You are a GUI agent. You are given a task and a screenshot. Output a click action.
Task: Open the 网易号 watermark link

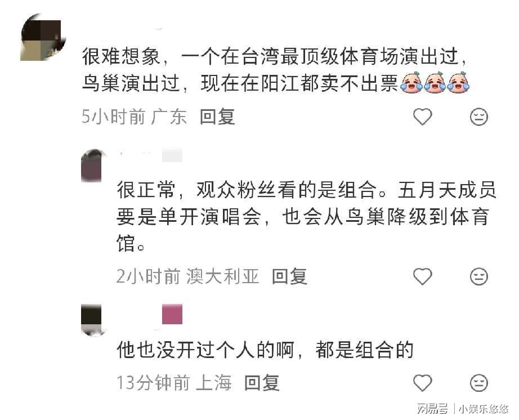click(432, 409)
